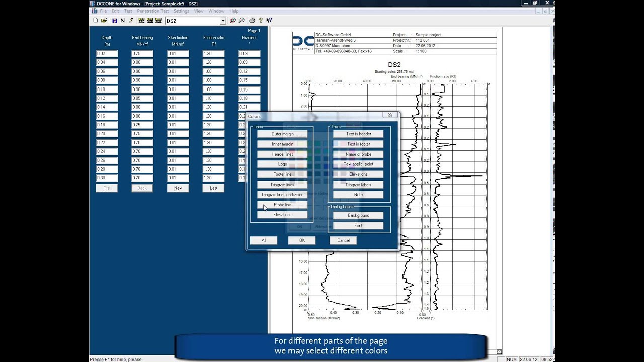This screenshot has width=644, height=362.
Task: Click Elevations button under Texts group
Action: pos(358,174)
